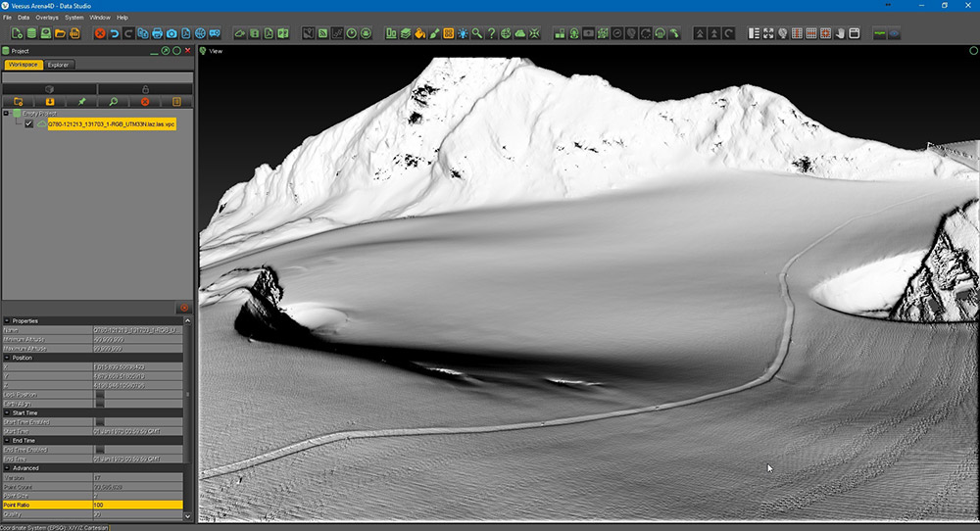Click the green question mark help icon
The width and height of the screenshot is (980, 531).
coord(491,33)
